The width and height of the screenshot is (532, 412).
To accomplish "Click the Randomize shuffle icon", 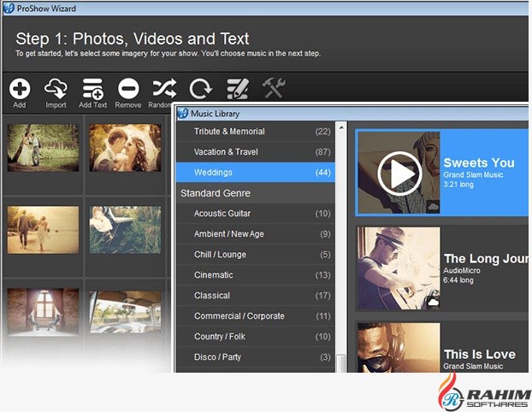I will point(164,88).
